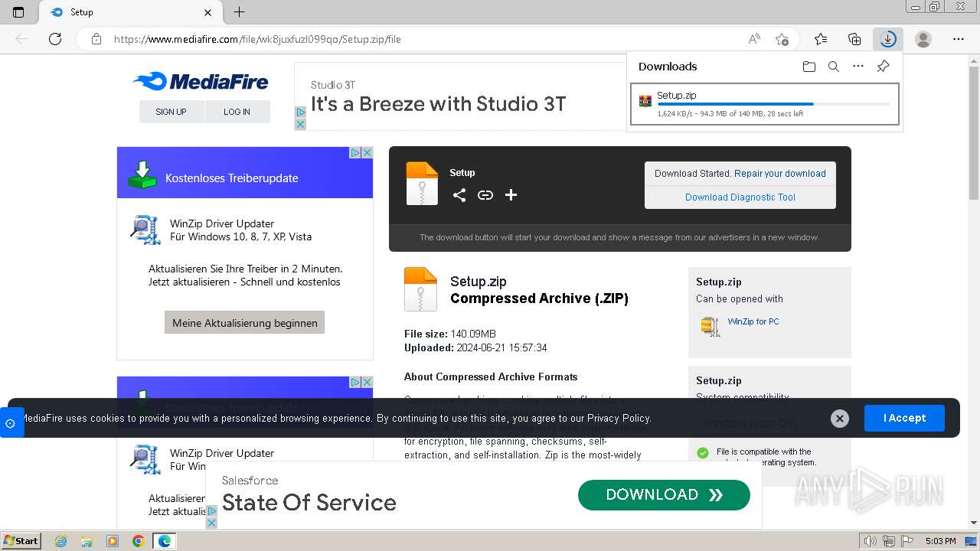Image resolution: width=980 pixels, height=551 pixels.
Task: Click the Uploaded 2024-06-21 date text
Action: [475, 347]
